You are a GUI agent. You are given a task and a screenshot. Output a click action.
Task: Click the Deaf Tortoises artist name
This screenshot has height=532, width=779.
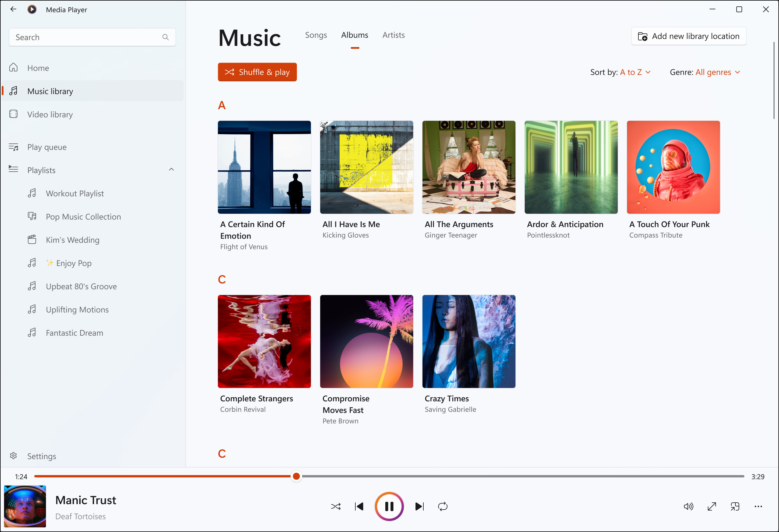click(x=80, y=517)
